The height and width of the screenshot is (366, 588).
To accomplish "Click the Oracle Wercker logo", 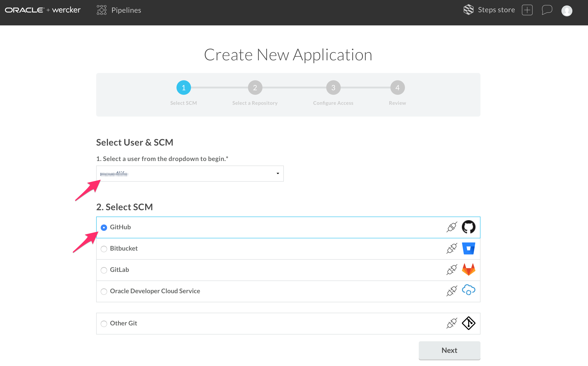I will (43, 10).
